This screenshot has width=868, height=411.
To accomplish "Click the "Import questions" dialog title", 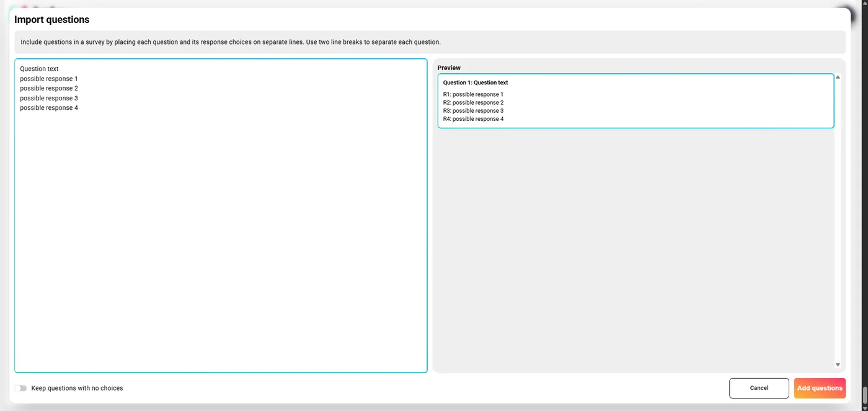I will click(51, 19).
